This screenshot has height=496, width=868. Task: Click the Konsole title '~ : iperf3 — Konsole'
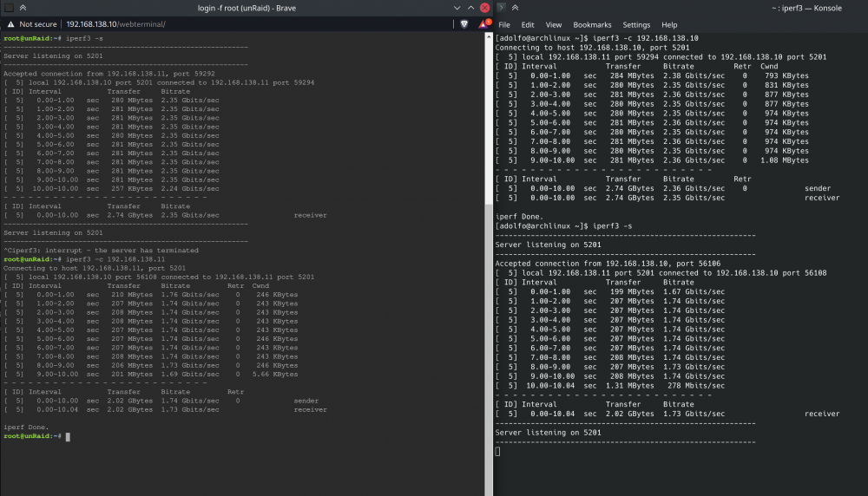[806, 8]
